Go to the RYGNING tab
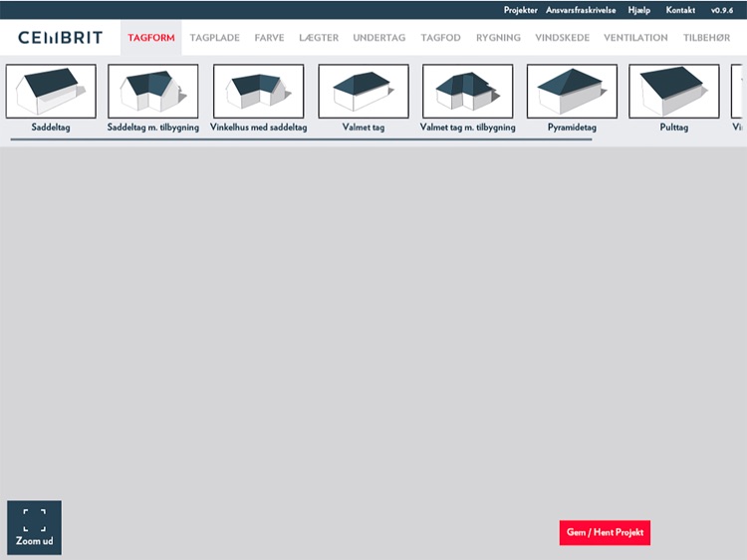 tap(498, 38)
